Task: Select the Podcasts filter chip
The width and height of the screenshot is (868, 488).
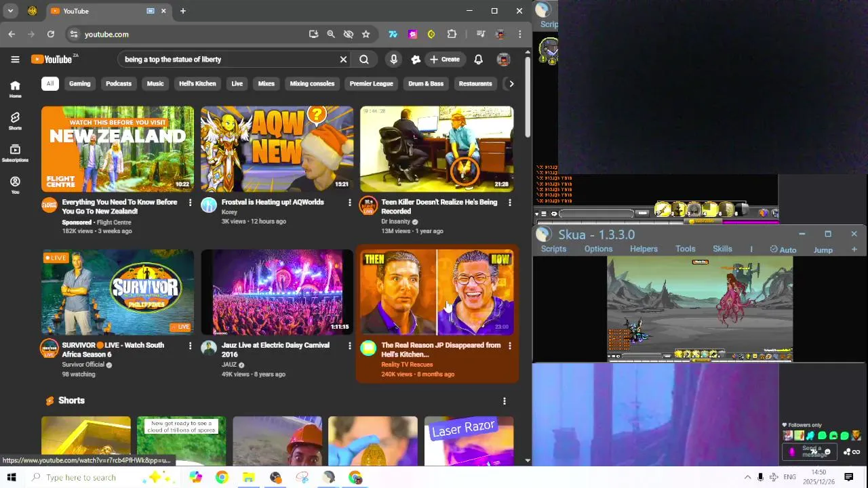Action: [x=119, y=83]
